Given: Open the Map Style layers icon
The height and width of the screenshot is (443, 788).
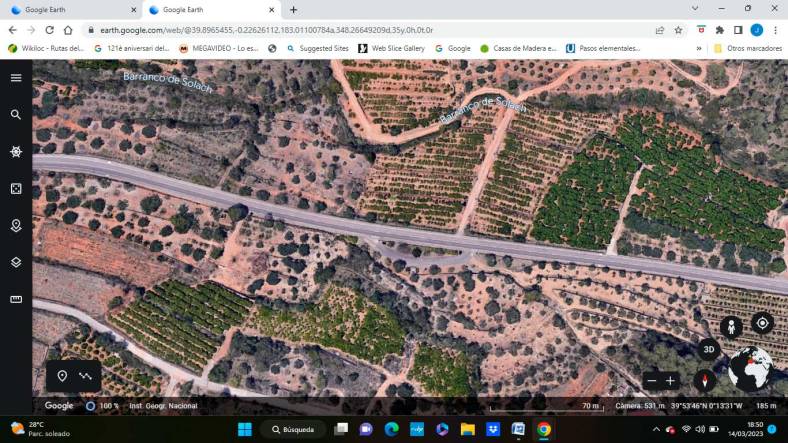Looking at the screenshot, I should 16,263.
